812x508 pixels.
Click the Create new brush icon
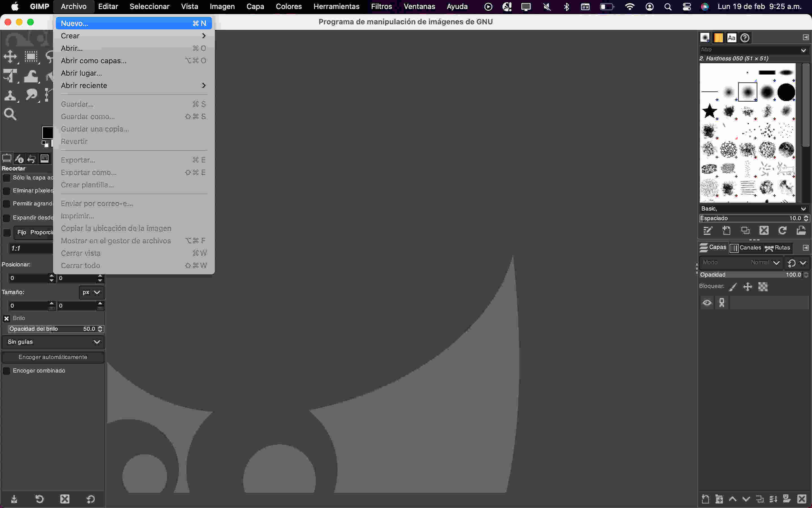[x=727, y=231]
